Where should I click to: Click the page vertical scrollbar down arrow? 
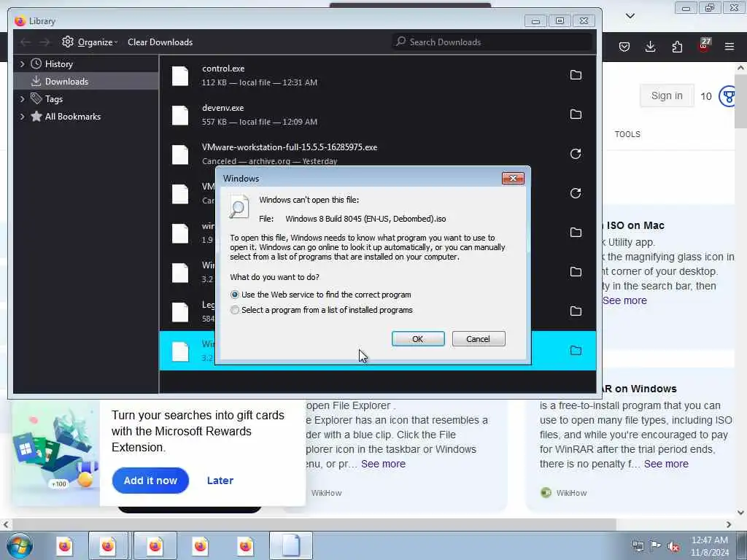(741, 513)
